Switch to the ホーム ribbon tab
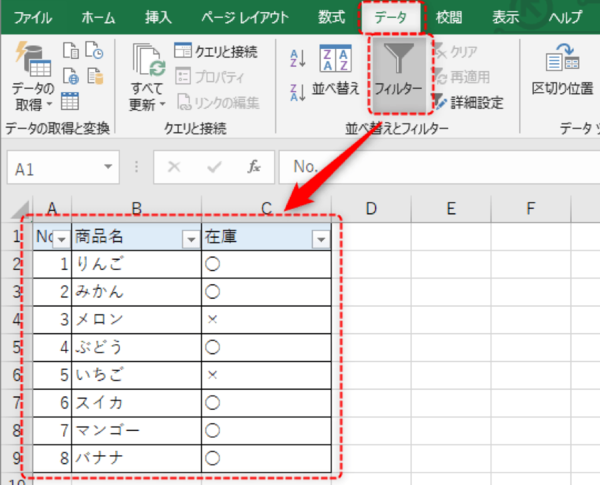 pyautogui.click(x=98, y=18)
